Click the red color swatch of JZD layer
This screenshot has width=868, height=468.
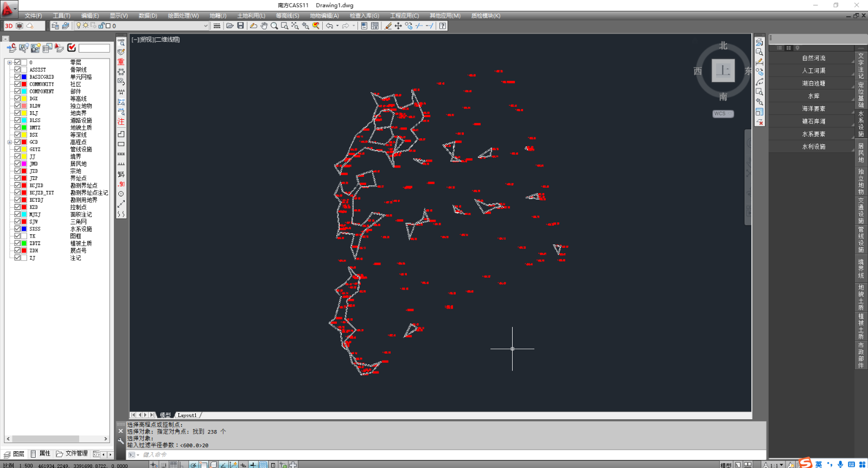pyautogui.click(x=24, y=171)
